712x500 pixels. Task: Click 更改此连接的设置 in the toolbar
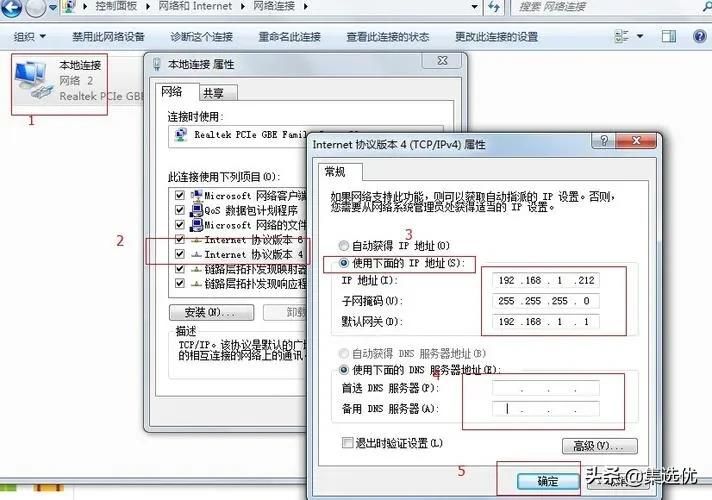[497, 36]
